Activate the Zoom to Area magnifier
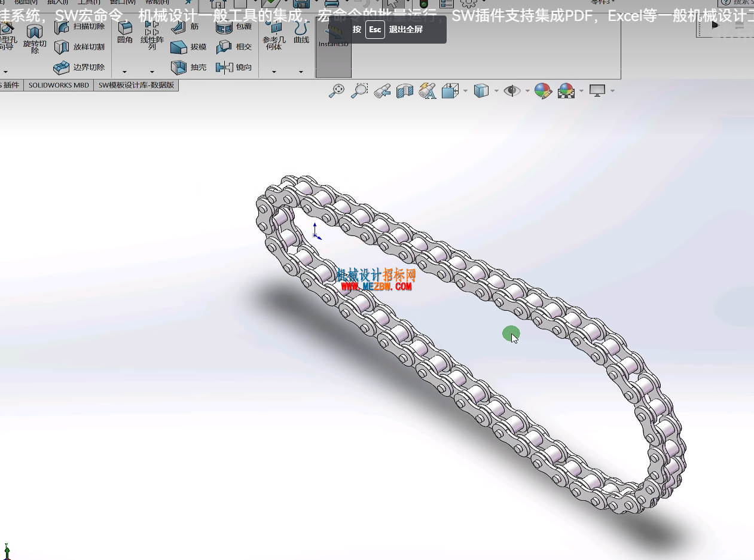Viewport: 754px width, 560px height. click(x=359, y=91)
